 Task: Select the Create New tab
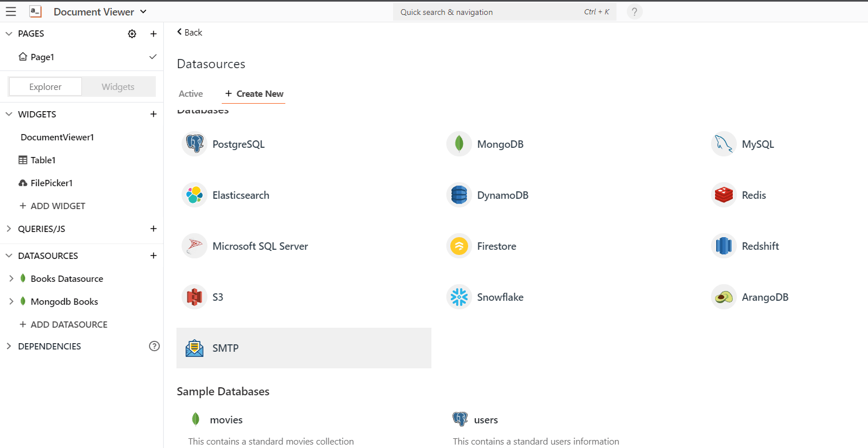pos(254,94)
